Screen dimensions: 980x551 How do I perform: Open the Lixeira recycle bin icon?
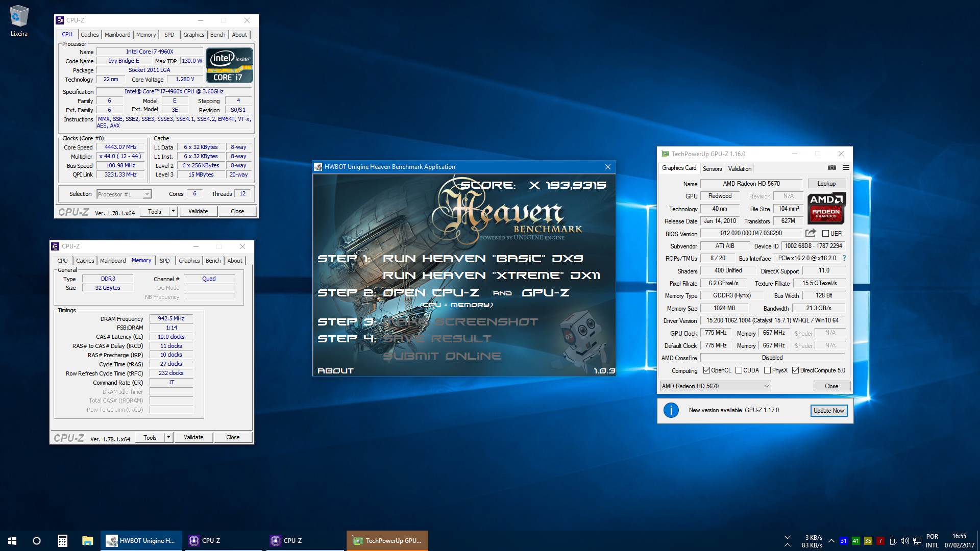[19, 21]
